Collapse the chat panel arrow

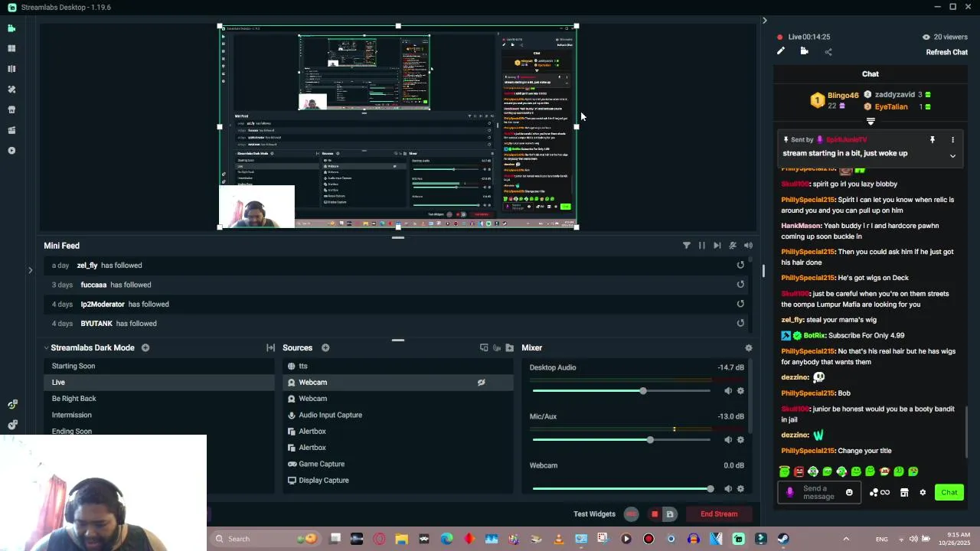(764, 21)
